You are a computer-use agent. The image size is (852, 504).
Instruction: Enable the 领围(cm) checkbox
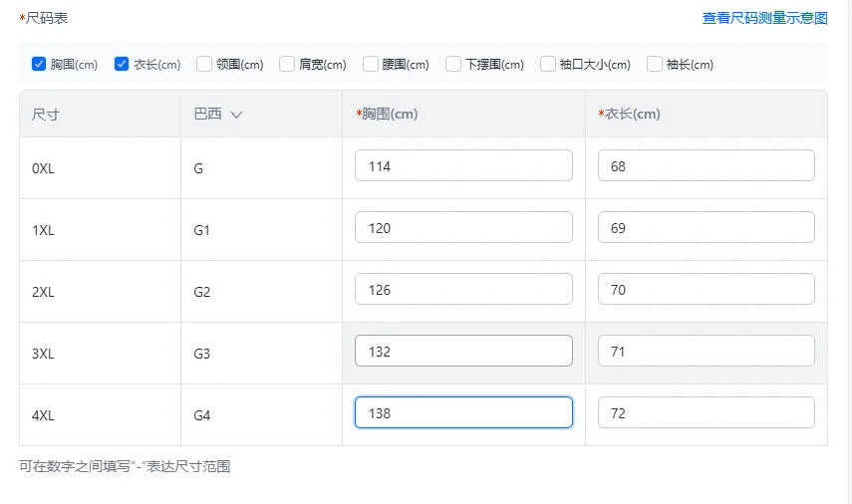point(204,65)
